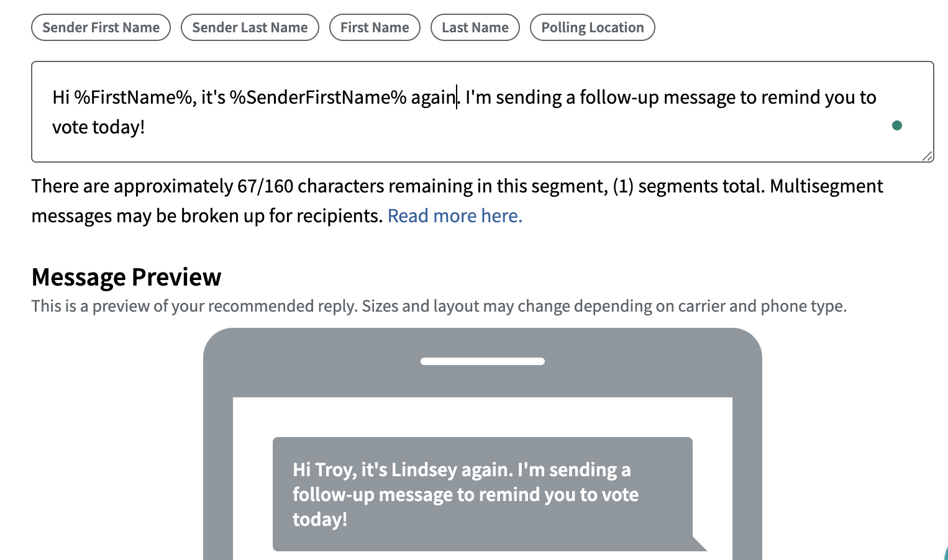This screenshot has height=560, width=948.
Task: Insert the Sender First Name merge tag
Action: coord(101,27)
